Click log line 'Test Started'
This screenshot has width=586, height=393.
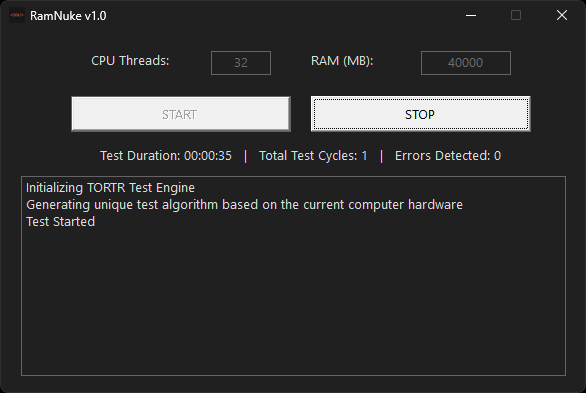coord(61,222)
